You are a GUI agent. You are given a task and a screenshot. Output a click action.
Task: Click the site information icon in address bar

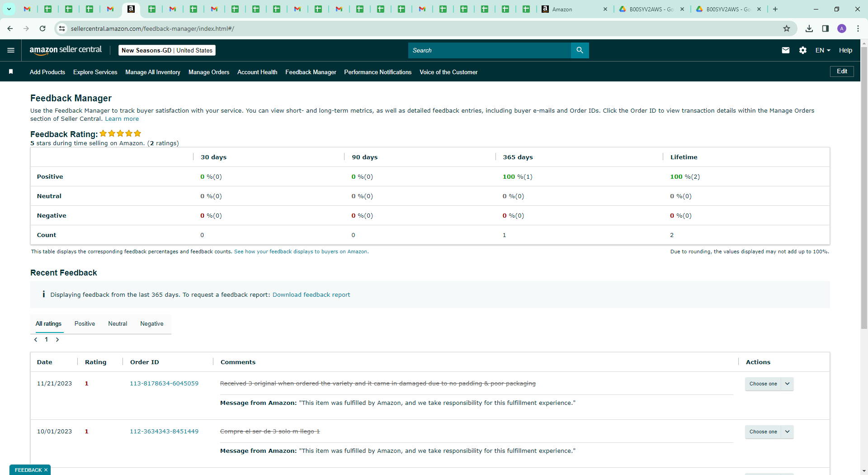(x=62, y=28)
